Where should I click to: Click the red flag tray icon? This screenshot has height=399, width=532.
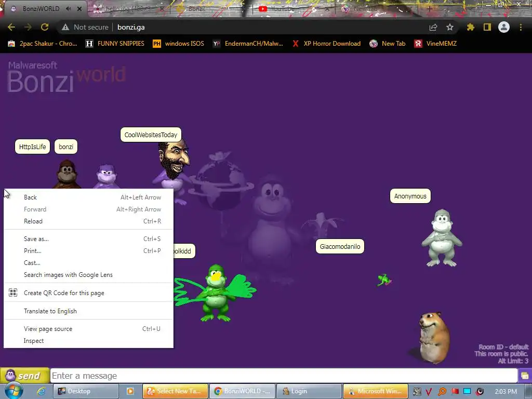point(455,392)
